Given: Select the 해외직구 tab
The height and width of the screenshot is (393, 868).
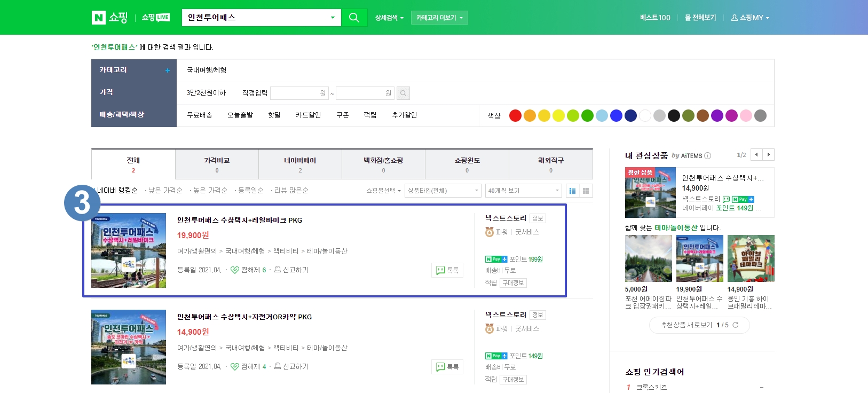Looking at the screenshot, I should [551, 164].
